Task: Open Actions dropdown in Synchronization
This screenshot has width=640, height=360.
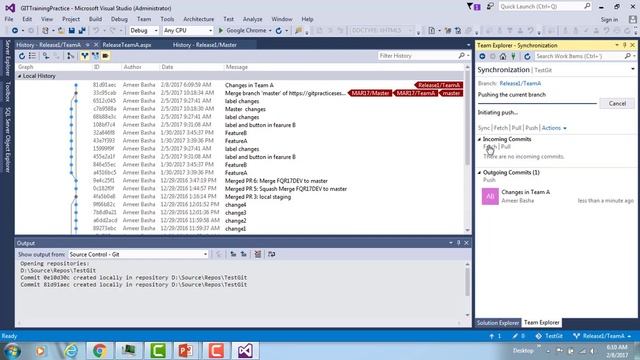Action: [554, 128]
